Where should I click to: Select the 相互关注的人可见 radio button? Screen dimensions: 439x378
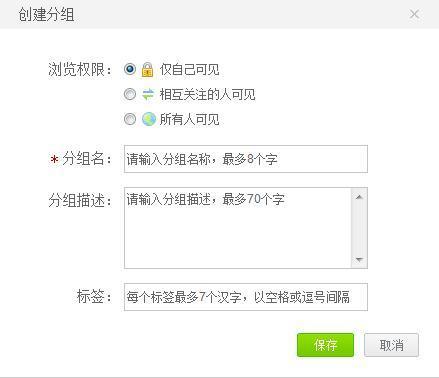(130, 94)
